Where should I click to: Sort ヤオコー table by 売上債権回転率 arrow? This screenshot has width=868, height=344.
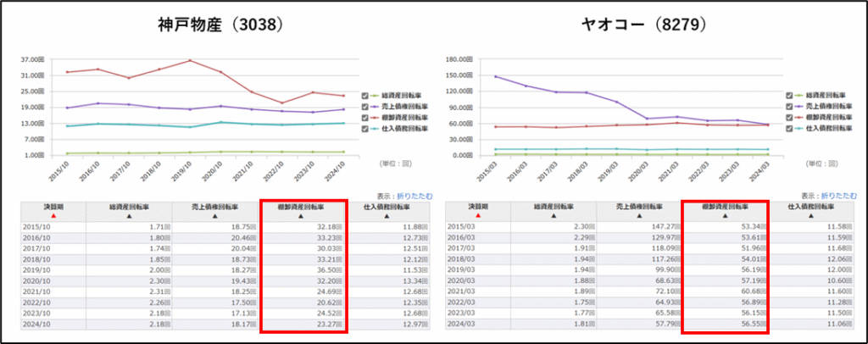pyautogui.click(x=640, y=217)
